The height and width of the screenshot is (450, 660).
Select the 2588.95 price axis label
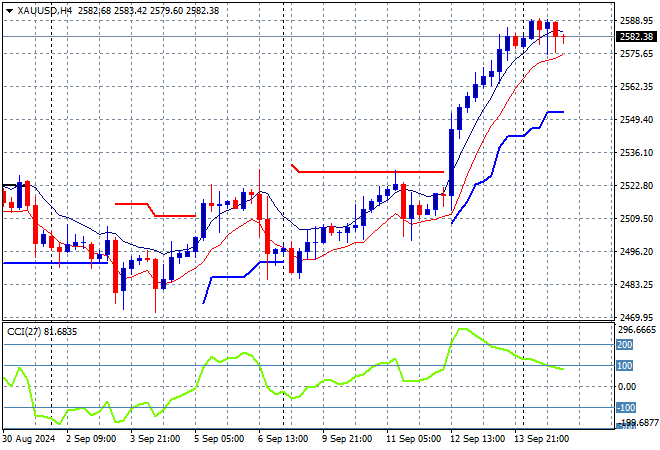[x=637, y=20]
